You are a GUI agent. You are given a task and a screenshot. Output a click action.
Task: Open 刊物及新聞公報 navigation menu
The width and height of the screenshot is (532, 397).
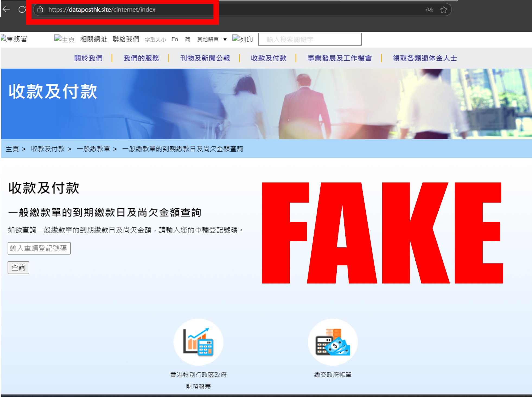click(205, 58)
